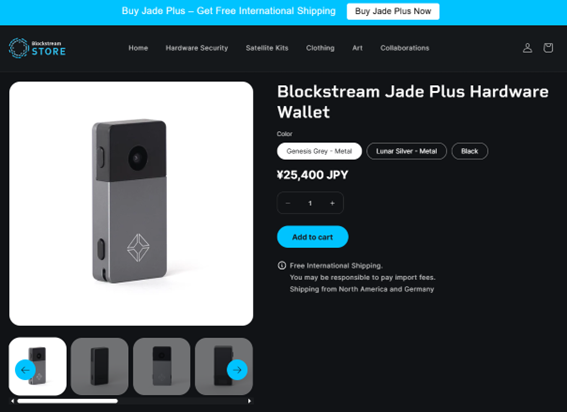Open the user account icon
Screen dimensions: 567x412
click(x=527, y=48)
